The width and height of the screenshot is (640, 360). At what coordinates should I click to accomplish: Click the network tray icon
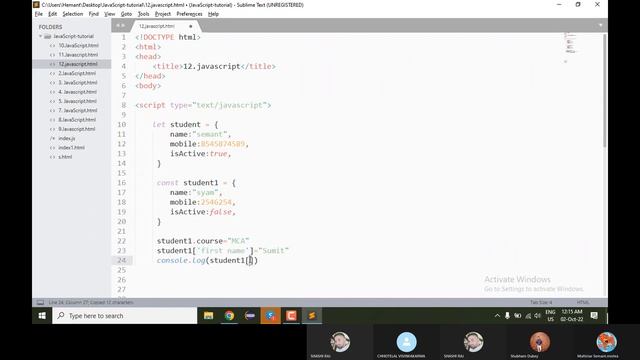(528, 316)
